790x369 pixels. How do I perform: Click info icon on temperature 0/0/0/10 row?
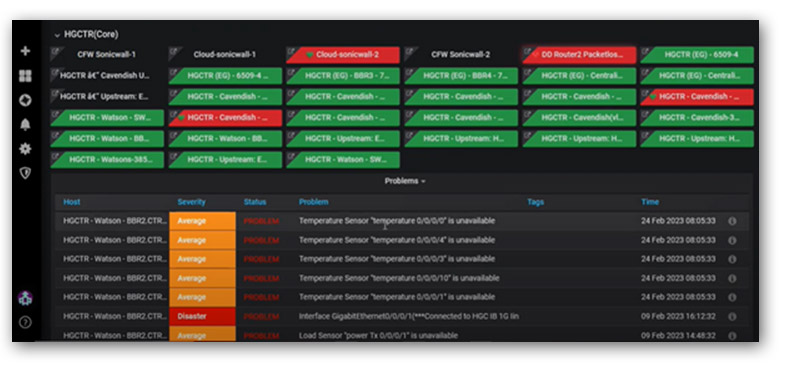pos(732,278)
